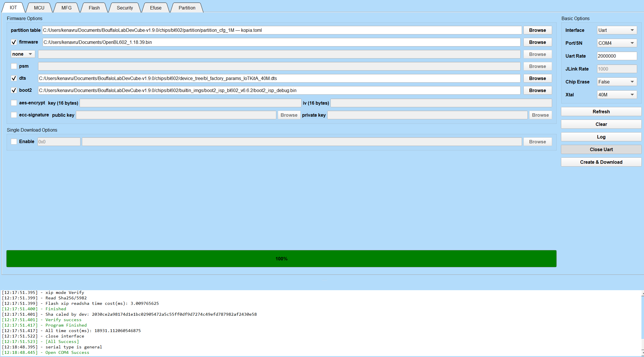Screen dimensions: 644x357
Task: Uncheck the boot2 checkbox
Action: tap(14, 90)
